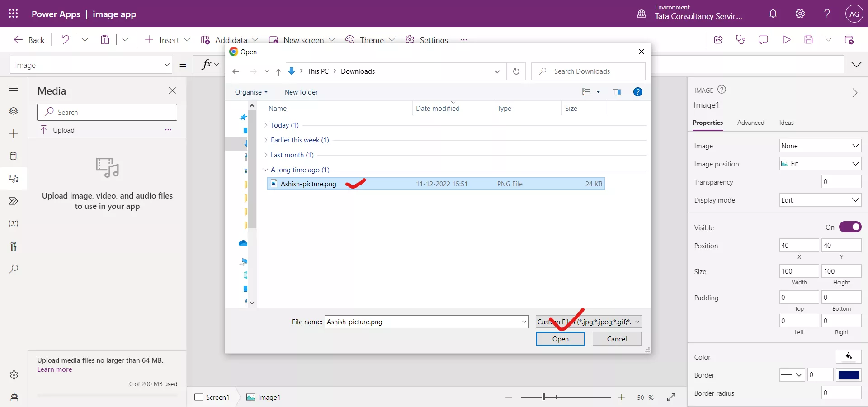
Task: Switch to the Ideas tab
Action: [x=786, y=123]
